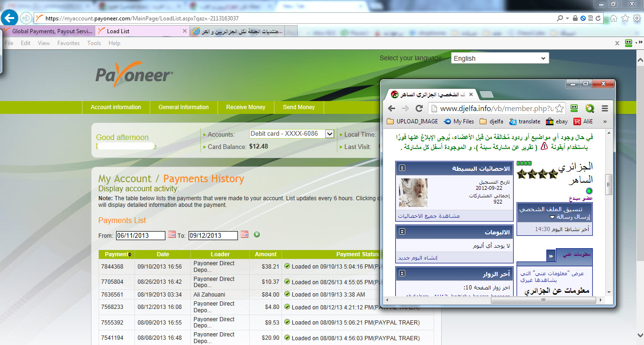Open ebay bookmark in Chrome
This screenshot has width=644, height=345.
pyautogui.click(x=557, y=121)
